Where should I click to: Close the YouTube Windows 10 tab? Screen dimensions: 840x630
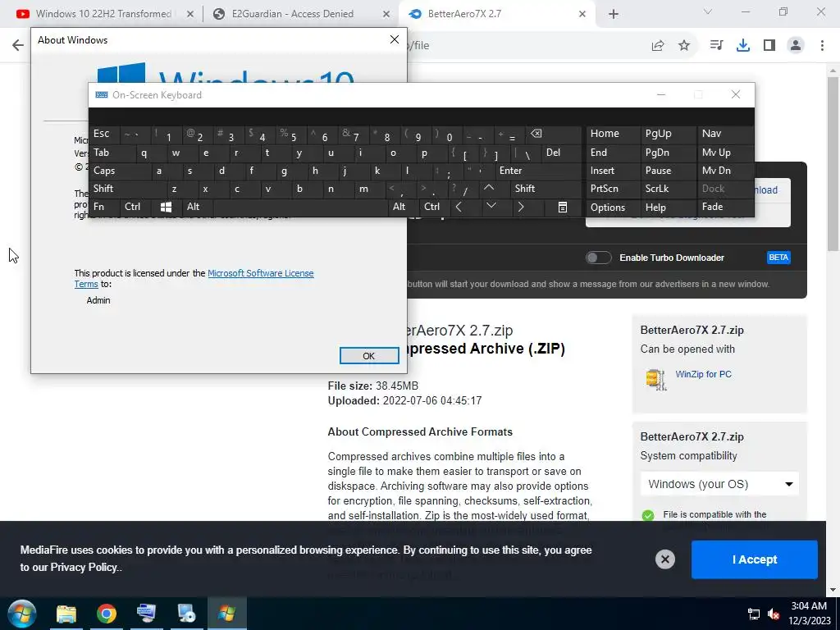click(189, 14)
